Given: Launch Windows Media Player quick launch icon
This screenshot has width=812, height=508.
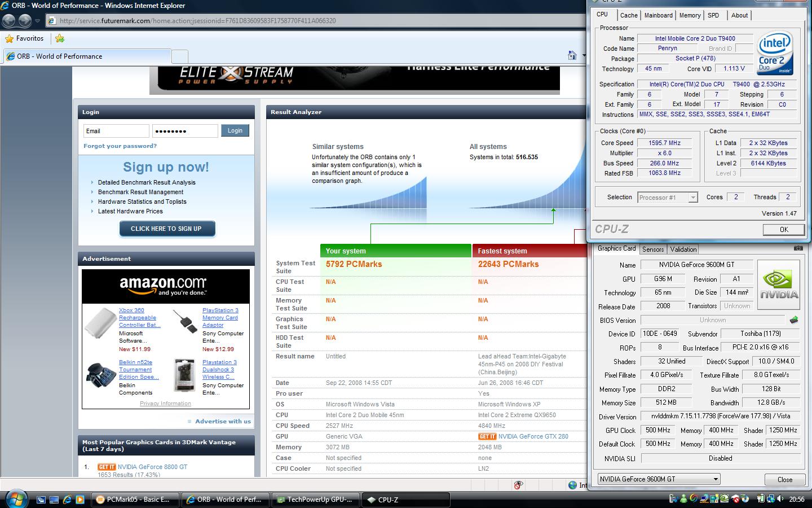Looking at the screenshot, I should click(x=80, y=500).
